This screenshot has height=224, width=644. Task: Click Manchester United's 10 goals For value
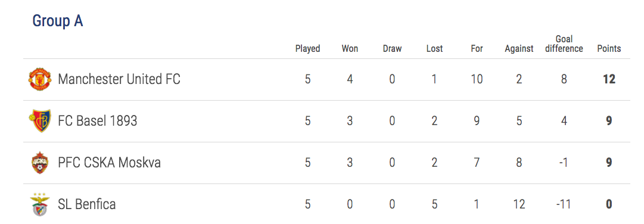tap(477, 79)
